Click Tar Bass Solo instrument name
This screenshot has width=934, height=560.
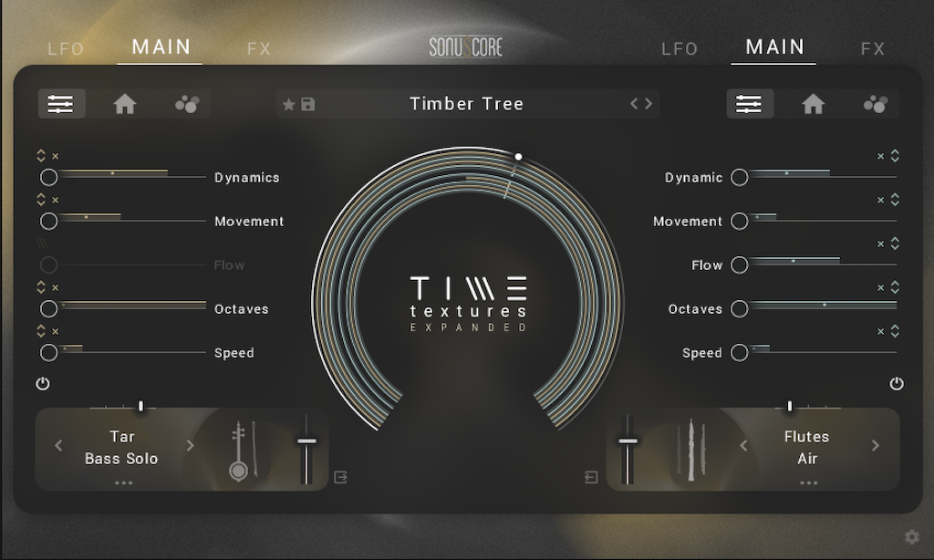121,448
